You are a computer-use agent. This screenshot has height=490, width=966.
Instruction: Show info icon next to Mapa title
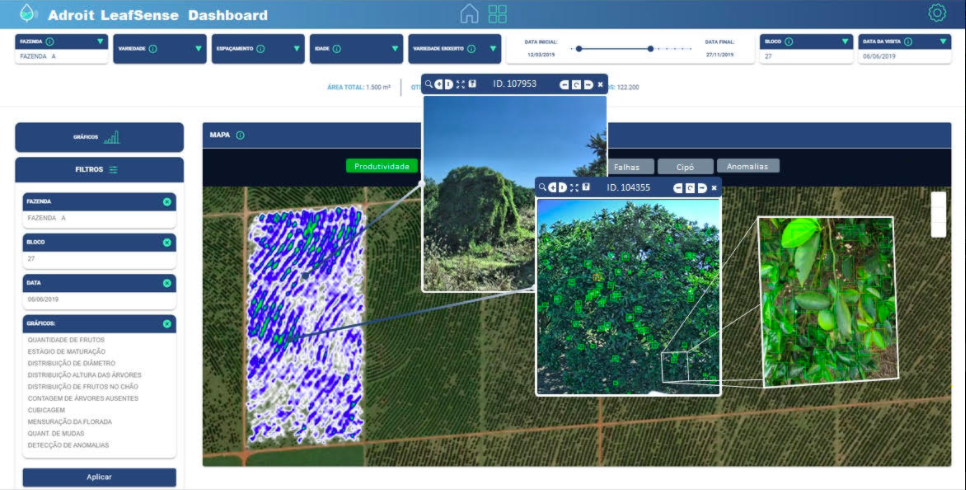pyautogui.click(x=240, y=135)
